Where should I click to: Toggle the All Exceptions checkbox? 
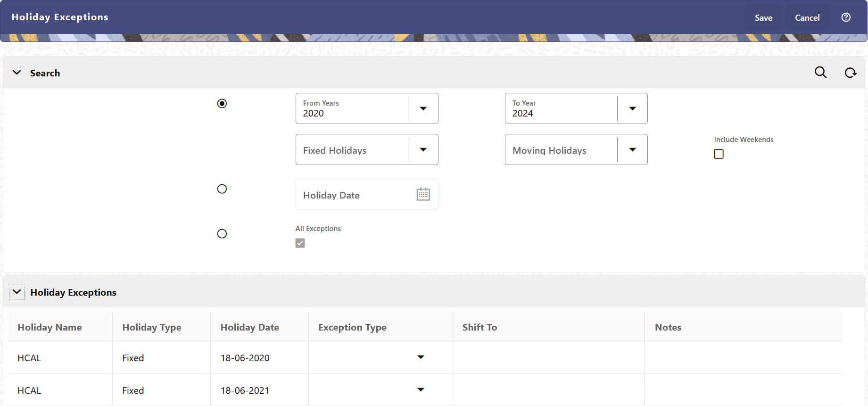[x=300, y=243]
